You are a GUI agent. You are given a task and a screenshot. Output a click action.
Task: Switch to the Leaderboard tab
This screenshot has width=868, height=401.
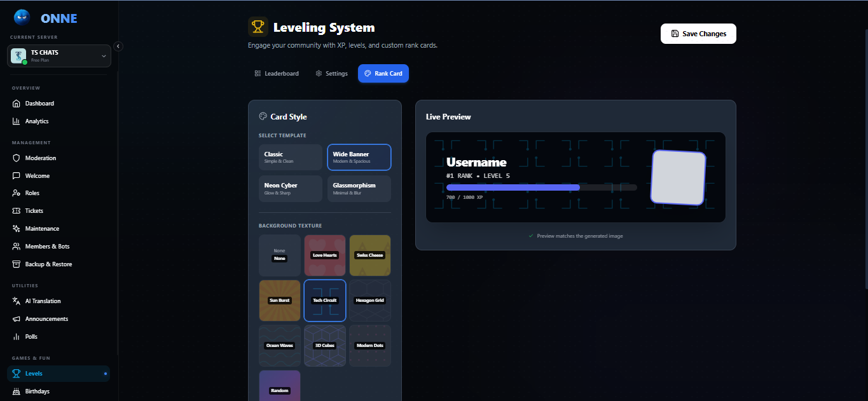[x=277, y=74]
